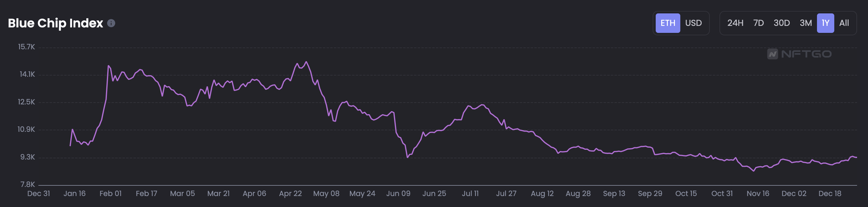Click the Dec 31 x-axis label
Screen dimensions: 868x207
tap(38, 194)
